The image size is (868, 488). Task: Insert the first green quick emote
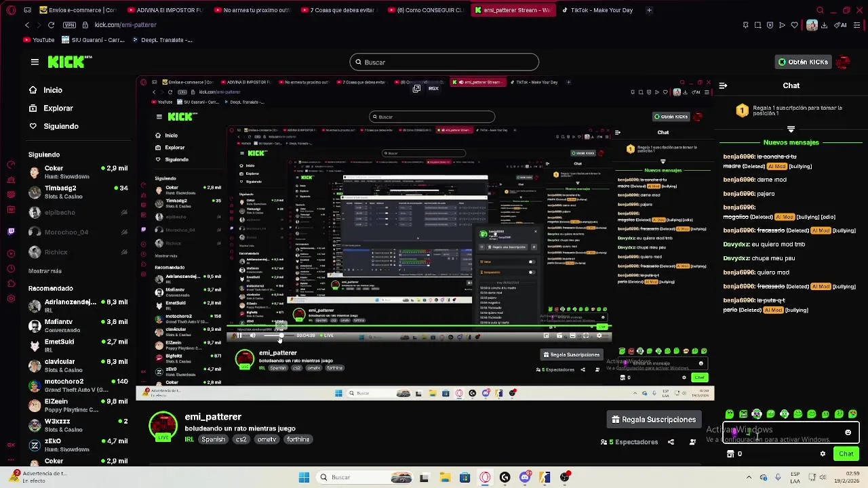[730, 414]
